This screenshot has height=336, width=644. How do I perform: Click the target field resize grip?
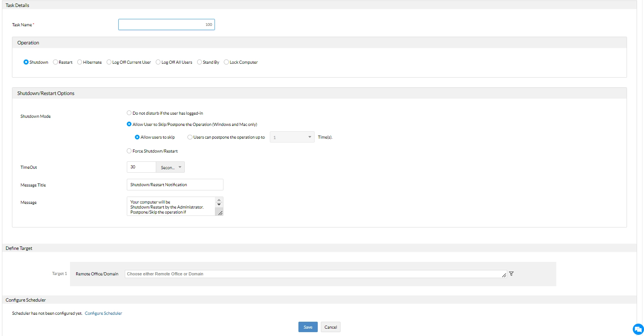[504, 275]
